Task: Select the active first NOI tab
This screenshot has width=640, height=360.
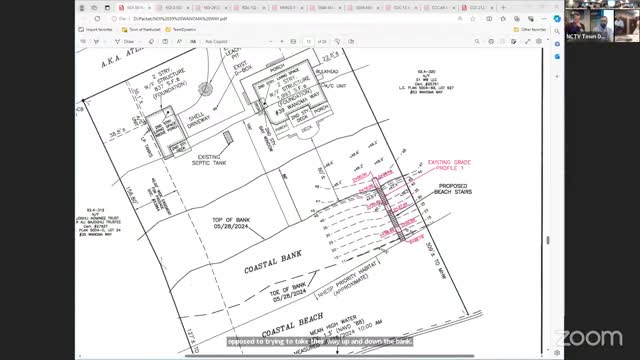Action: [x=135, y=8]
